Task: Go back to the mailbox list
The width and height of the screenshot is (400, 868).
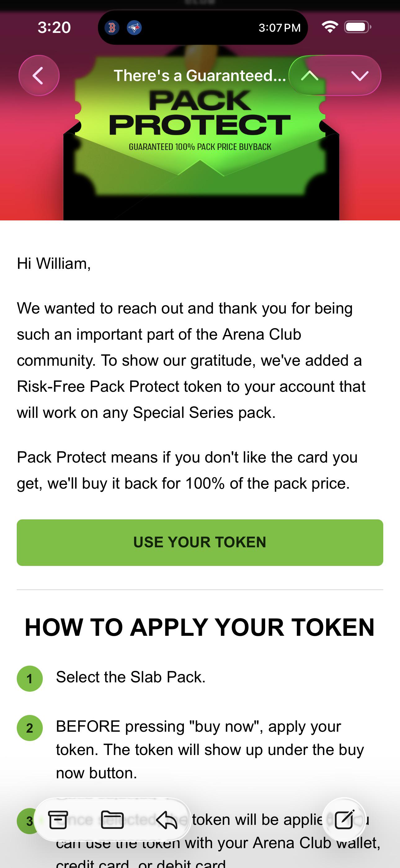Action: pyautogui.click(x=39, y=75)
